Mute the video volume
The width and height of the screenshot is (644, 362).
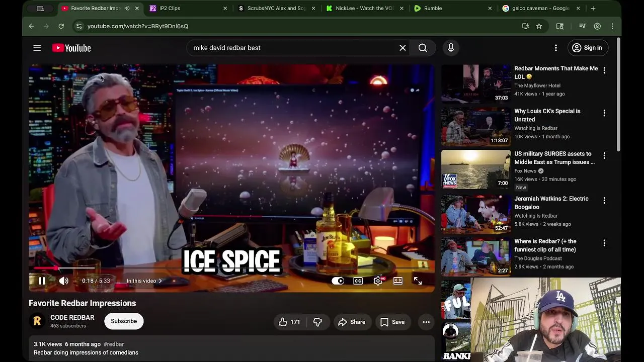click(63, 281)
